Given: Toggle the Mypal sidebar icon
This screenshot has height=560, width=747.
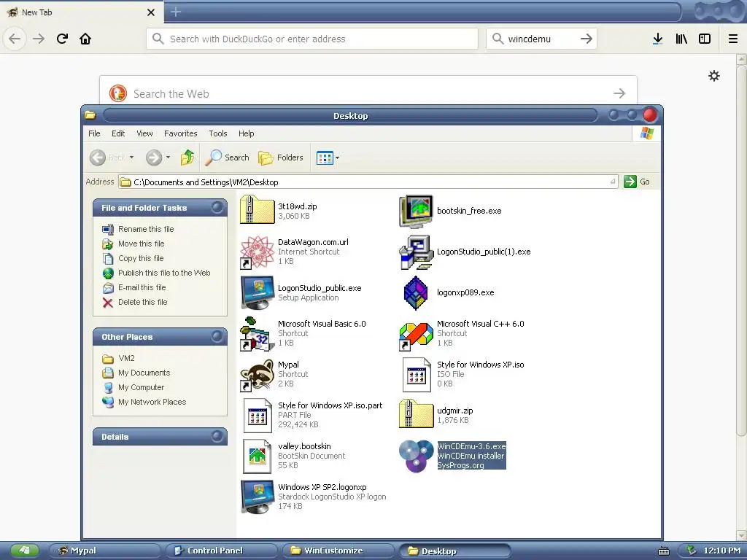Looking at the screenshot, I should pos(705,39).
